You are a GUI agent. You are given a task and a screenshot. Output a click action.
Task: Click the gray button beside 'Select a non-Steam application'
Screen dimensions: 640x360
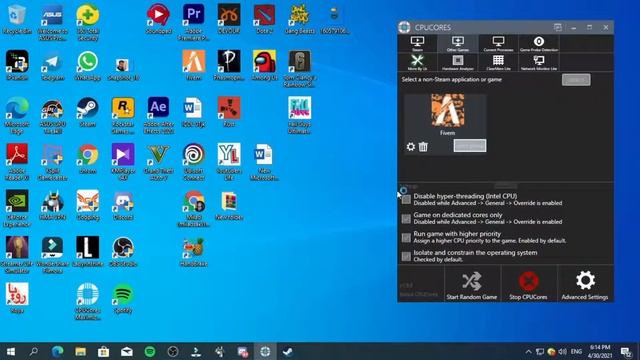[576, 80]
